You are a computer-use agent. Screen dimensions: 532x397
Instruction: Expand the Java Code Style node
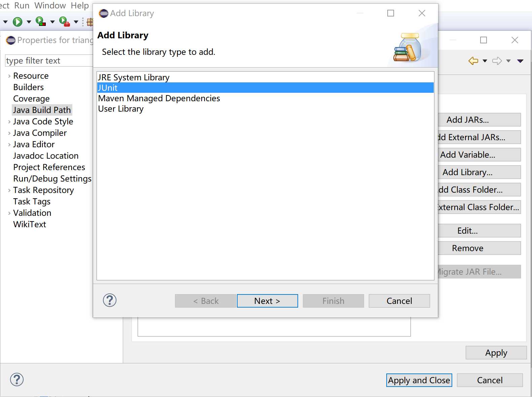(x=9, y=122)
